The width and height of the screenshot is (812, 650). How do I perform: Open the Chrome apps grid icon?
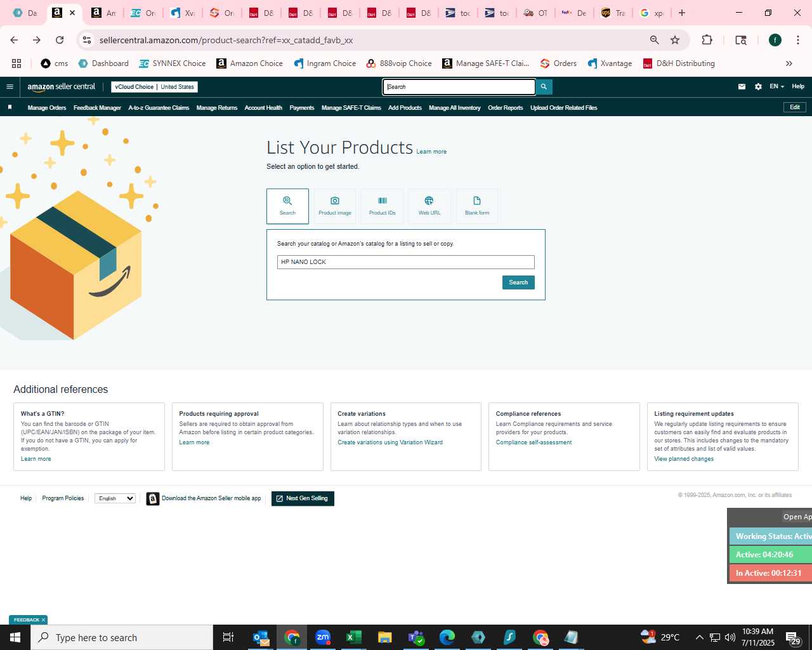[16, 63]
